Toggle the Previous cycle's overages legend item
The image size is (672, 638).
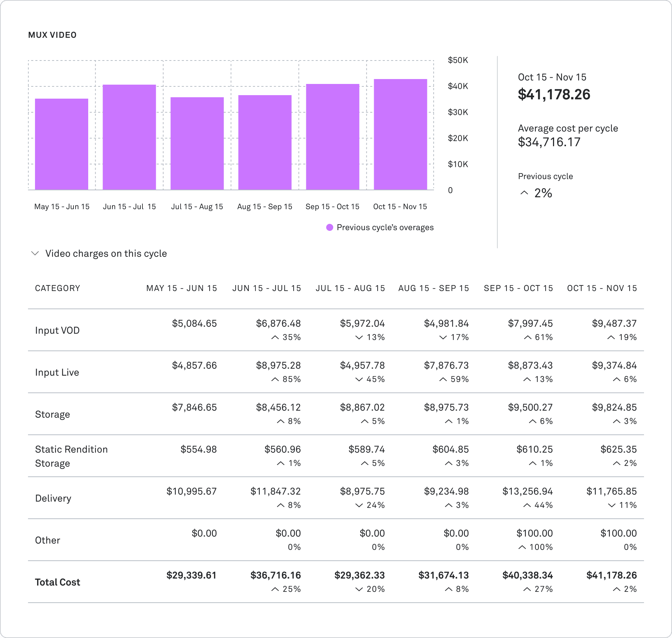pyautogui.click(x=385, y=227)
